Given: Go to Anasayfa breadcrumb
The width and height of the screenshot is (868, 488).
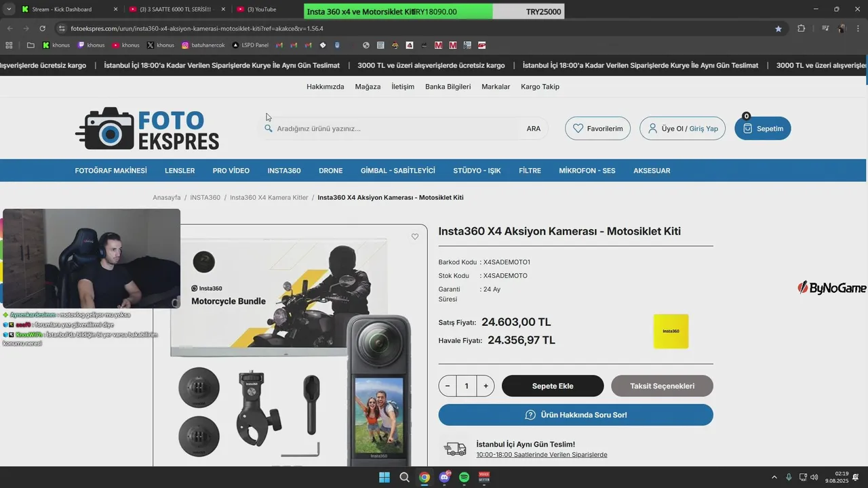Looking at the screenshot, I should point(167,197).
